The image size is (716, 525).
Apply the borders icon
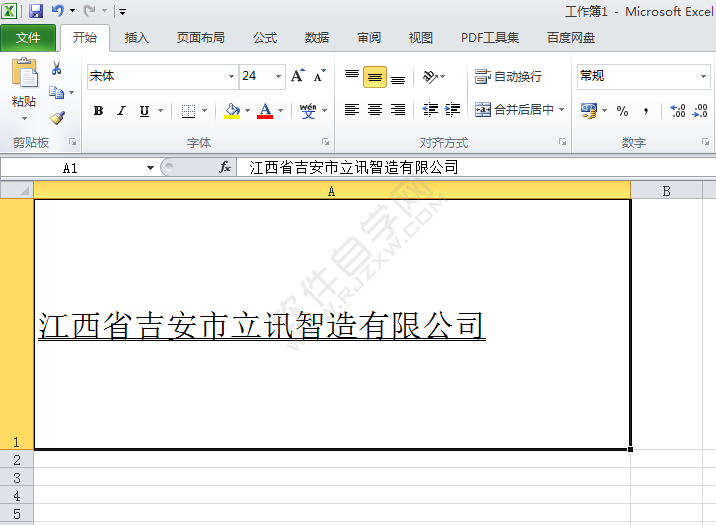[x=188, y=110]
